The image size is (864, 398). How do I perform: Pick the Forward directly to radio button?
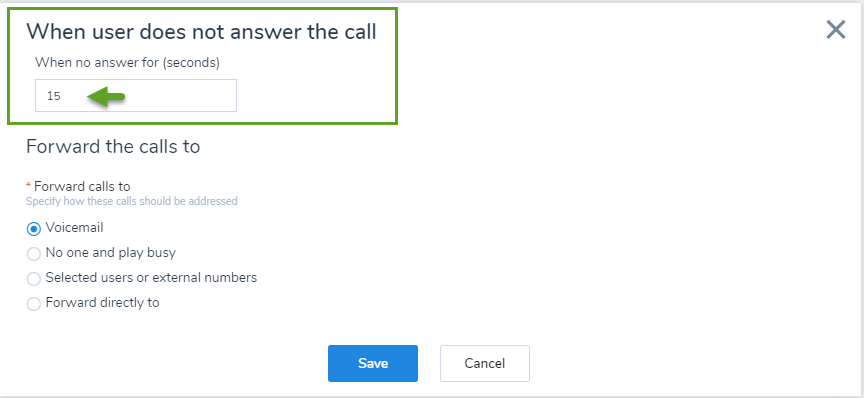(x=34, y=304)
